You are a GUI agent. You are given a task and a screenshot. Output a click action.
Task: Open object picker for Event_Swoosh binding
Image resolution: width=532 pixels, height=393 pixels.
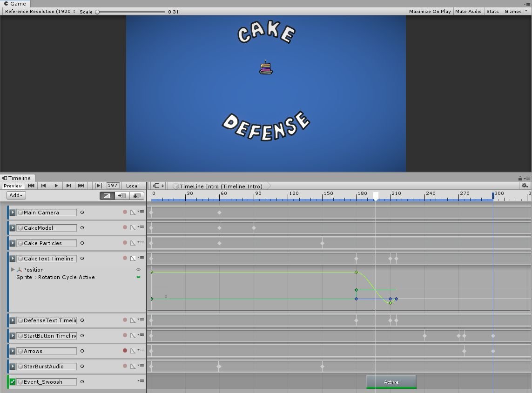point(82,381)
